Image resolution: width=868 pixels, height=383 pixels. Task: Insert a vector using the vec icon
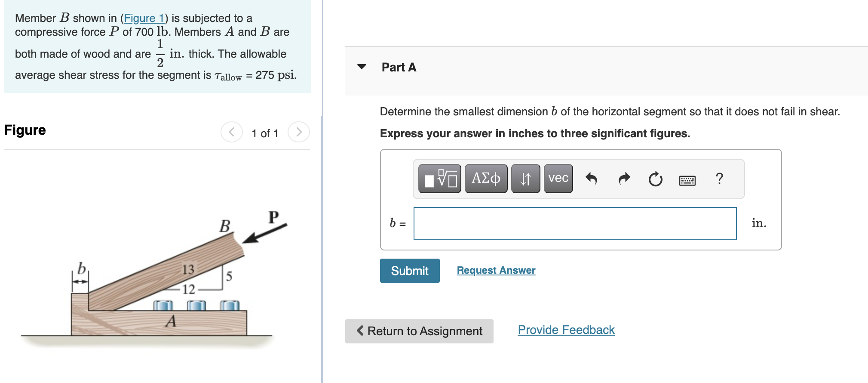(558, 179)
